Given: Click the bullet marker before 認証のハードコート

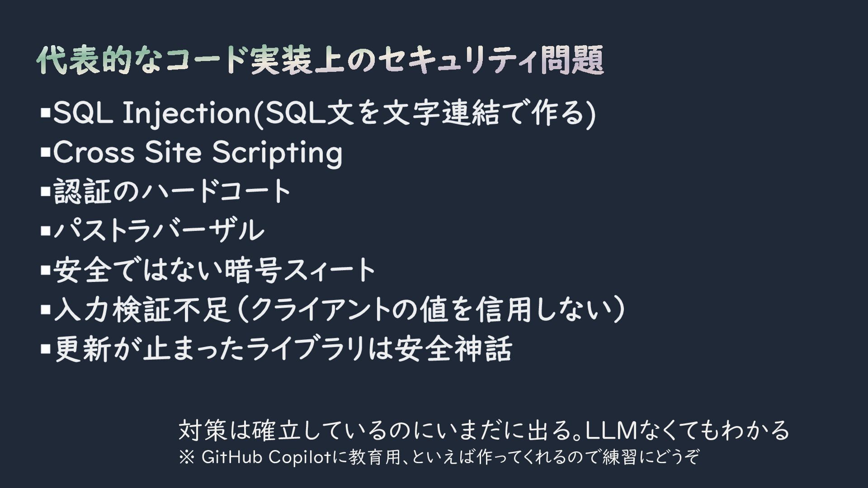Looking at the screenshot, I should point(45,192).
